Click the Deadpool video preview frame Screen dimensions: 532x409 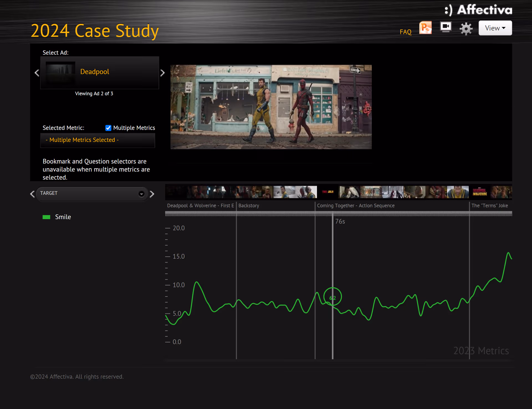click(x=271, y=107)
